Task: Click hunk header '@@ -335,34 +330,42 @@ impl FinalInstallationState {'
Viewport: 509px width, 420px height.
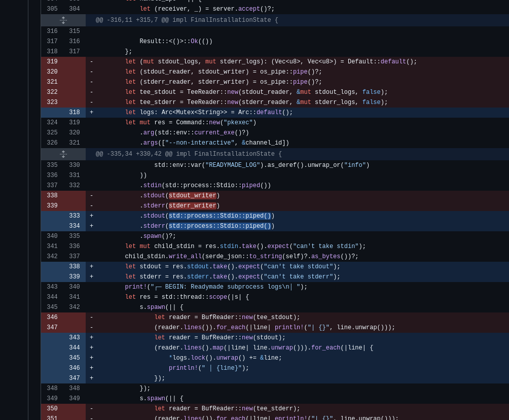Action: point(189,154)
